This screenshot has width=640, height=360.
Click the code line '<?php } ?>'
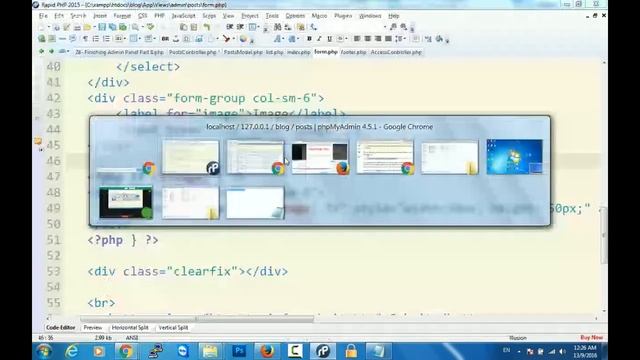tap(123, 240)
